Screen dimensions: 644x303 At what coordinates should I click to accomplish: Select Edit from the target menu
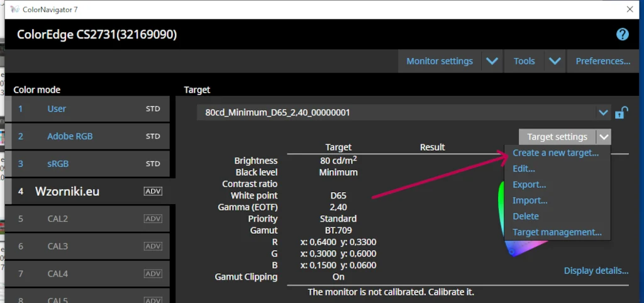click(524, 169)
